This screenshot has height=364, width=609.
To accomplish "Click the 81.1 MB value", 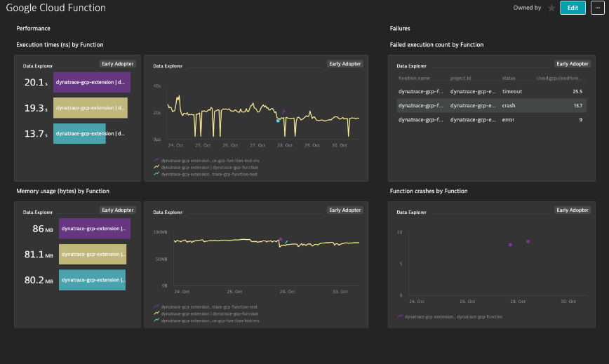I will 39,254.
